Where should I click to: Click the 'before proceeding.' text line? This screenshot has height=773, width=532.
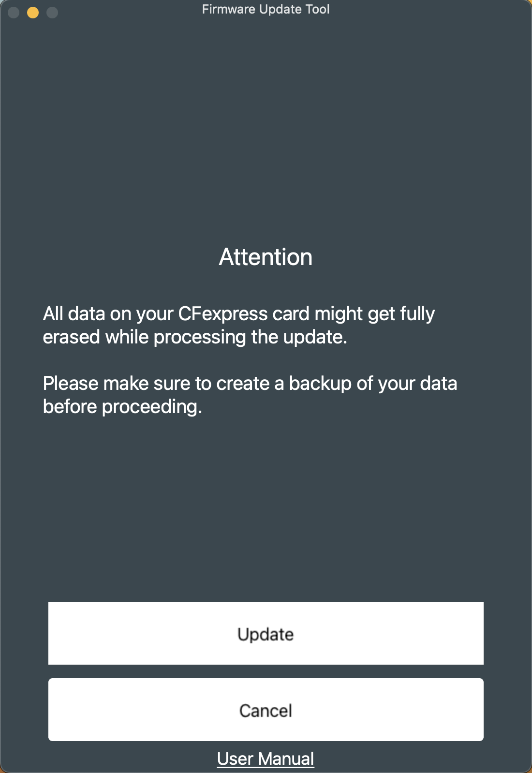(x=122, y=407)
